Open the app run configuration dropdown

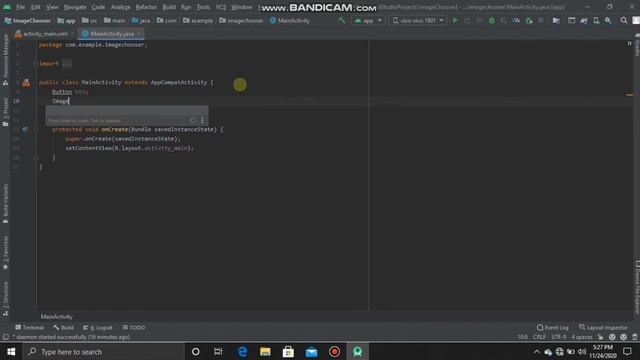coord(368,20)
